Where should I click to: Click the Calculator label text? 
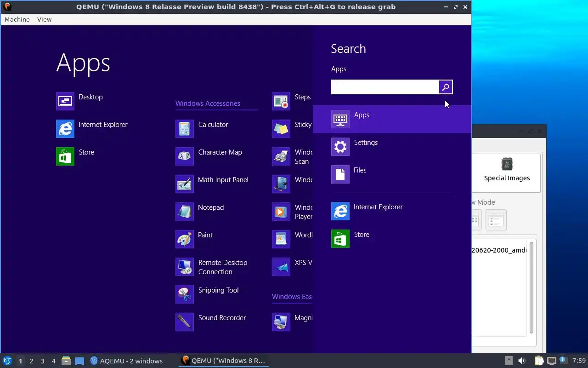pos(213,125)
